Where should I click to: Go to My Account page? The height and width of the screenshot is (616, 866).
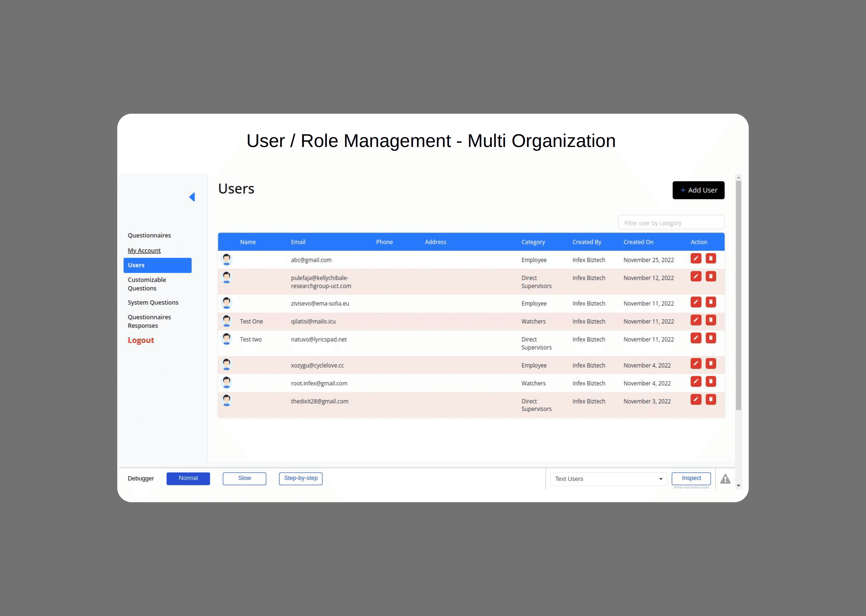click(x=144, y=250)
